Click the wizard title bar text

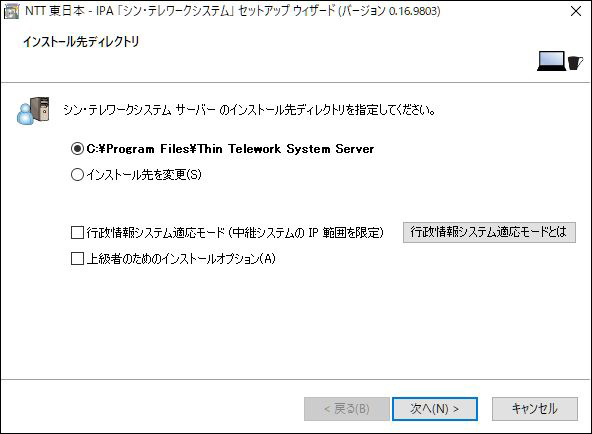[233, 11]
